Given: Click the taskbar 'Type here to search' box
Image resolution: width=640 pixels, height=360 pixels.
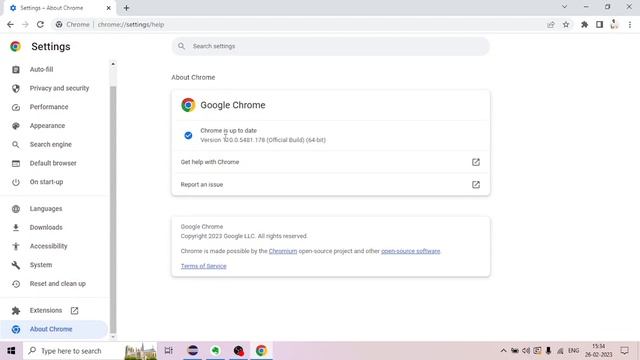Looking at the screenshot, I should (89, 351).
